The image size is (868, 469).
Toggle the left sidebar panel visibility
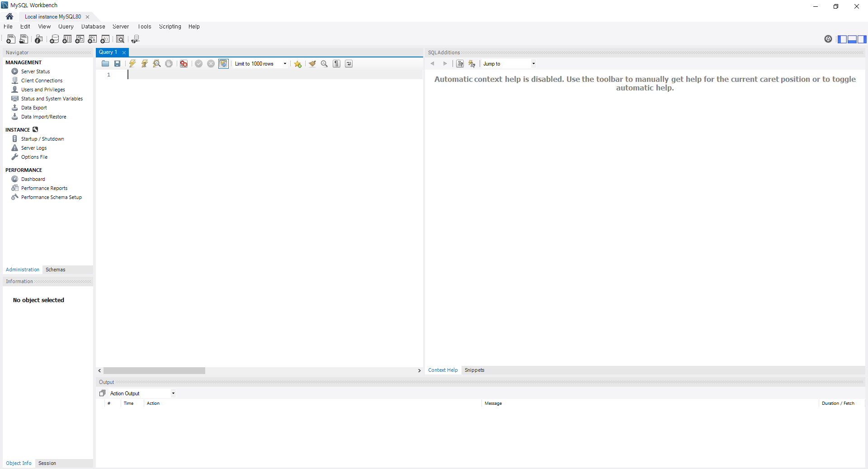pyautogui.click(x=842, y=39)
